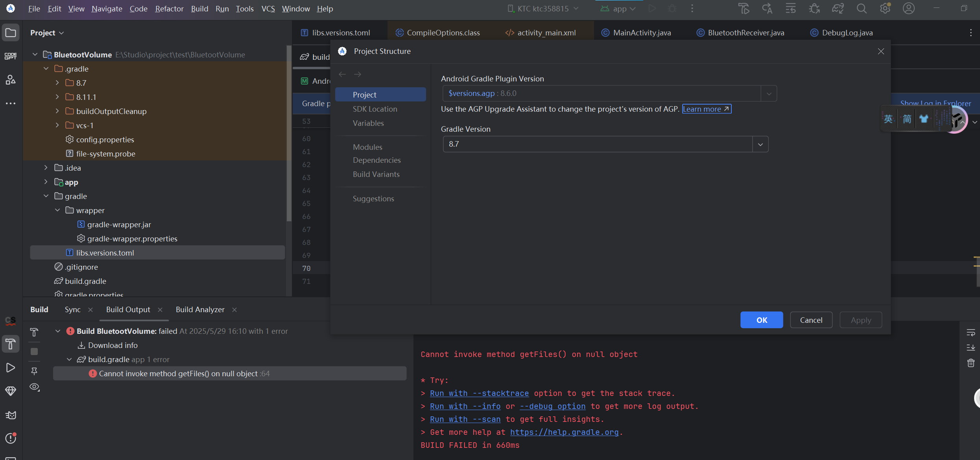Open the app run configuration dropdown
Viewport: 980px width, 460px height.
tap(618, 8)
